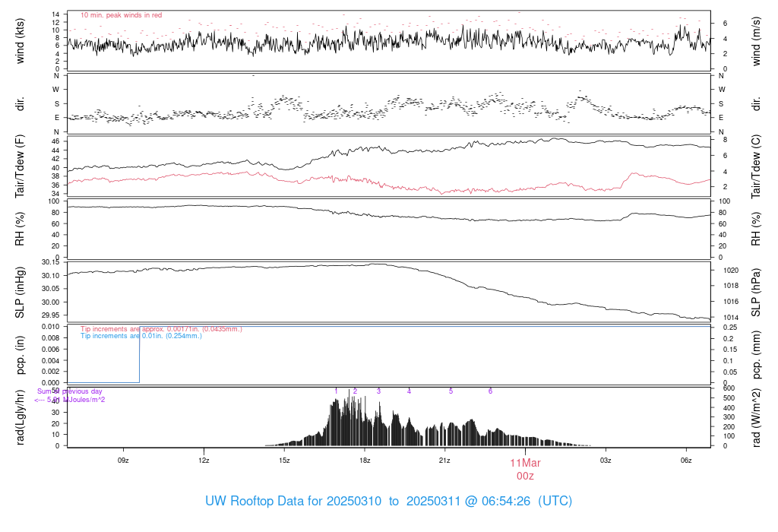The image size is (778, 532).
Task: Click purple marker 1 above radiation chart
Action: click(x=336, y=391)
